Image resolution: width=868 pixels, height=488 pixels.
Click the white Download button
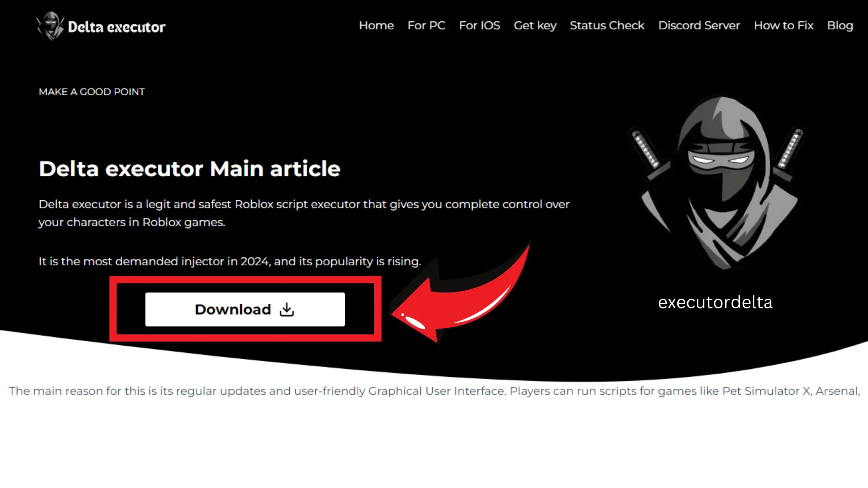tap(245, 309)
